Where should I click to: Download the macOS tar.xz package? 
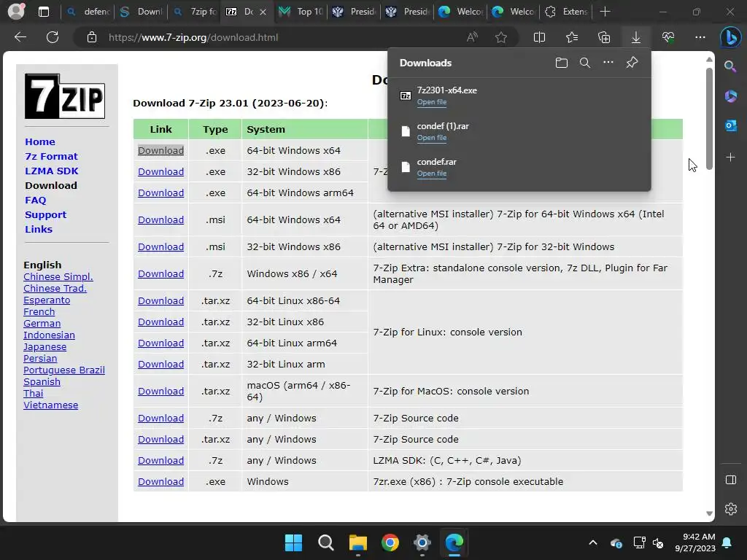pyautogui.click(x=160, y=391)
